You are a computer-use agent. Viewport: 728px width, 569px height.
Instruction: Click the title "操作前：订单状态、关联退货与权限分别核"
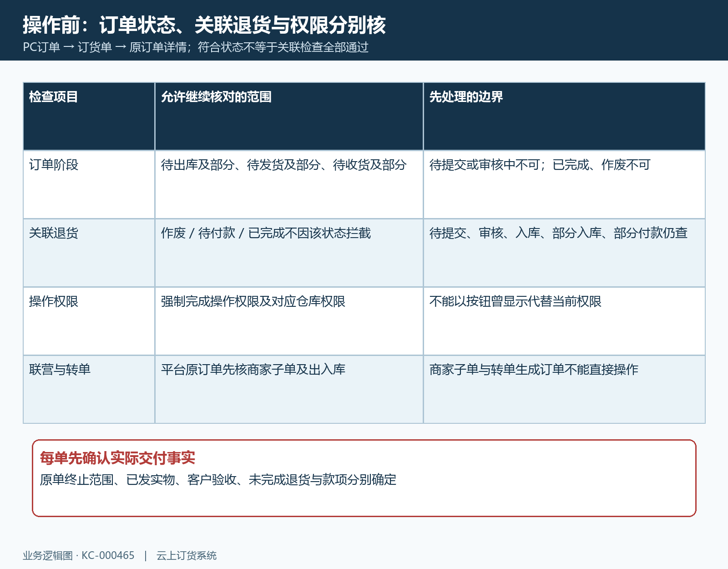click(x=204, y=25)
